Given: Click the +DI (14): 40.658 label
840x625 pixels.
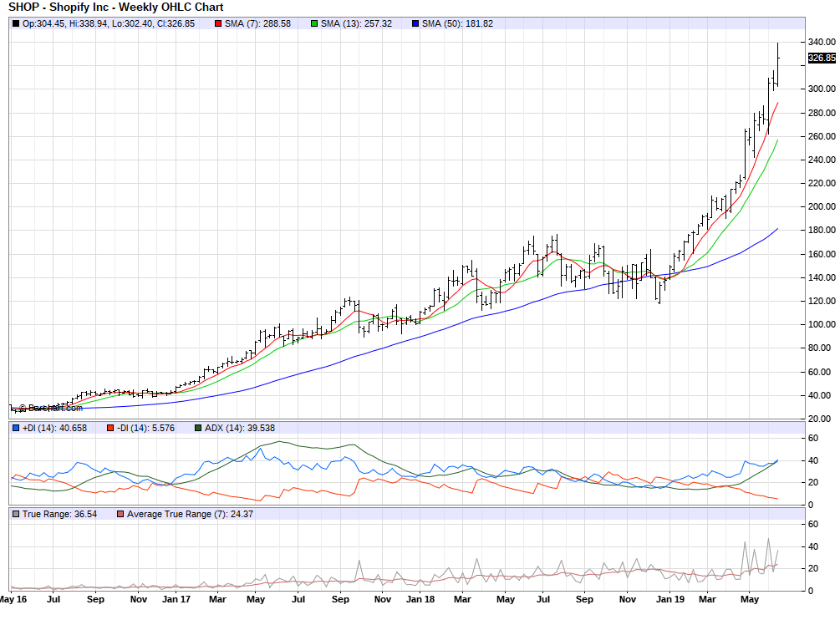Looking at the screenshot, I should pyautogui.click(x=54, y=428).
